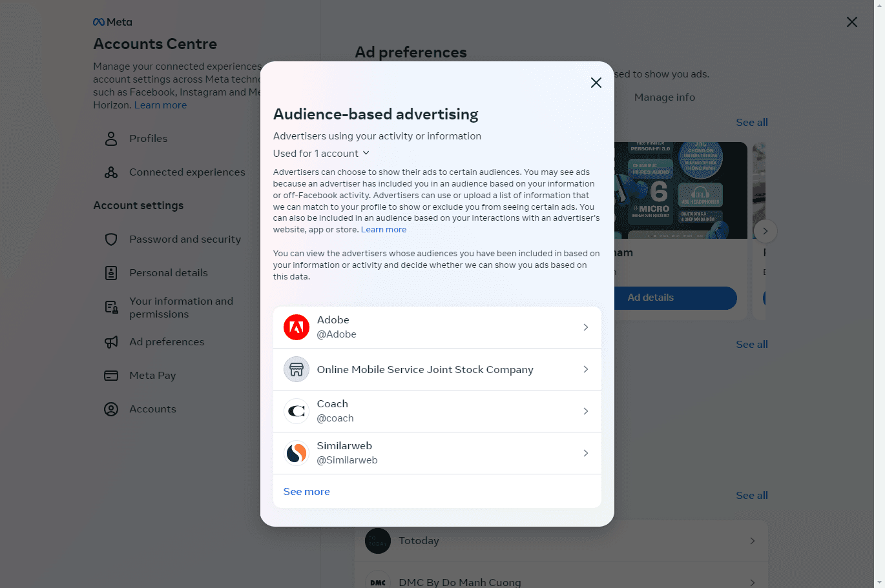Image resolution: width=885 pixels, height=588 pixels.
Task: Click the Profiles person icon
Action: click(111, 139)
